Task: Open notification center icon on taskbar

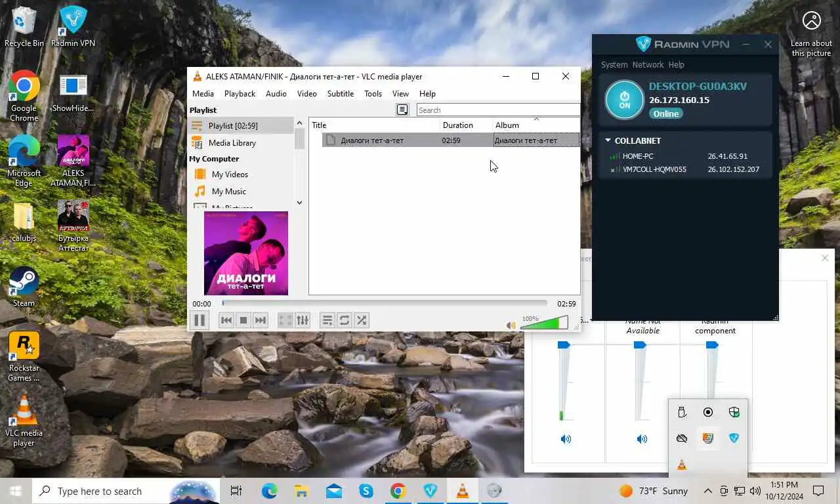Action: pos(818,491)
